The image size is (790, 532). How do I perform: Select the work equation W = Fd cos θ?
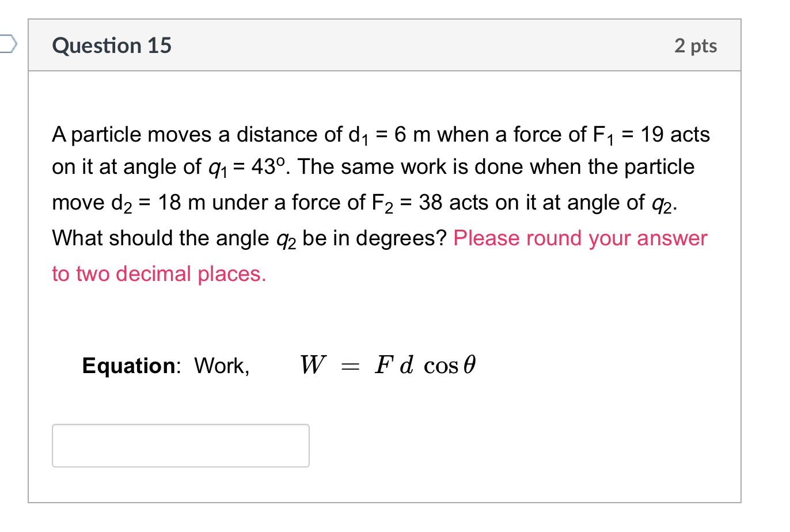click(387, 364)
